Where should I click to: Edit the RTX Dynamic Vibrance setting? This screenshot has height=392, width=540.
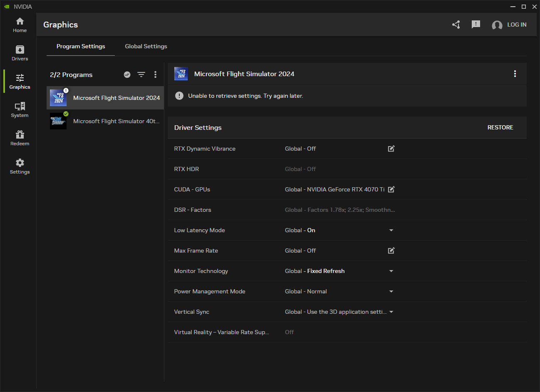point(391,149)
